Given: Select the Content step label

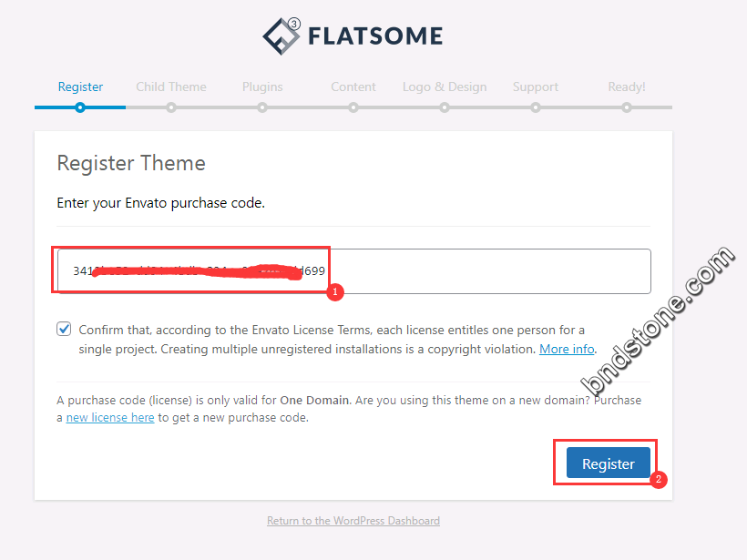Looking at the screenshot, I should point(353,87).
